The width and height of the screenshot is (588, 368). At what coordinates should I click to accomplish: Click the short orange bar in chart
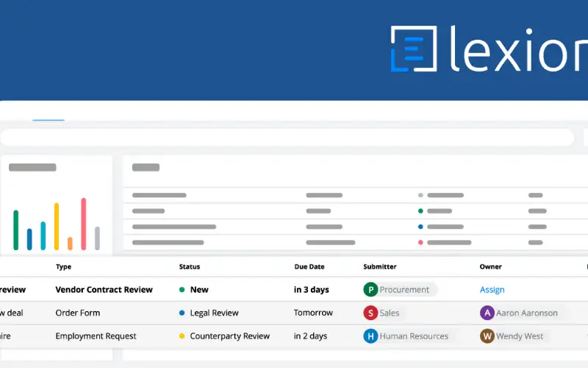point(70,244)
